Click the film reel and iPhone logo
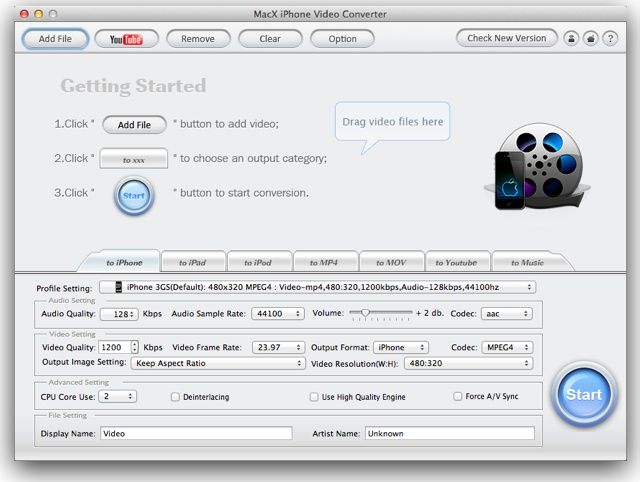The image size is (640, 482). 538,166
